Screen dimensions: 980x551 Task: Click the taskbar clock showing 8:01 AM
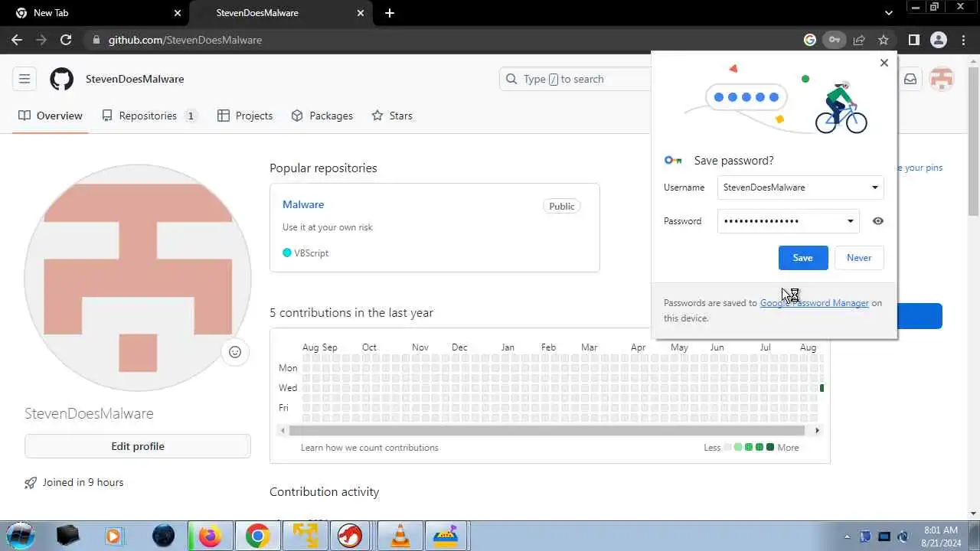941,536
